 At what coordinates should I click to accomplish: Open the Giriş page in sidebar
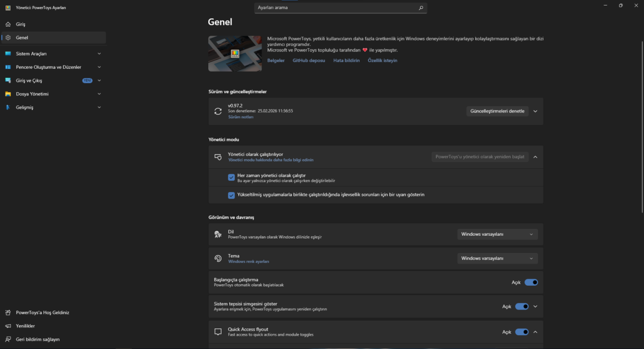tap(21, 24)
